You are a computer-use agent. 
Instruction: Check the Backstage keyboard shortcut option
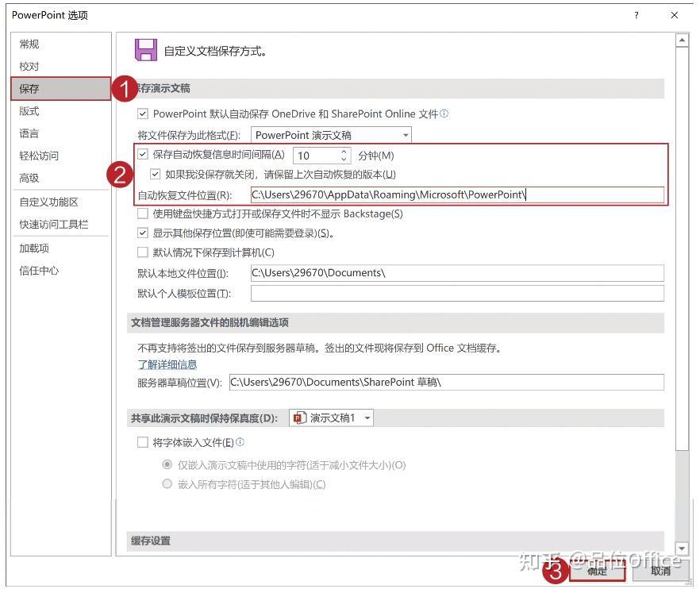point(143,214)
